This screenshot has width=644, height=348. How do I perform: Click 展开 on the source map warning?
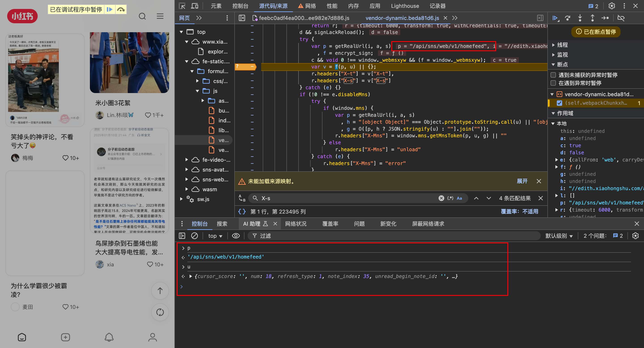pyautogui.click(x=522, y=181)
